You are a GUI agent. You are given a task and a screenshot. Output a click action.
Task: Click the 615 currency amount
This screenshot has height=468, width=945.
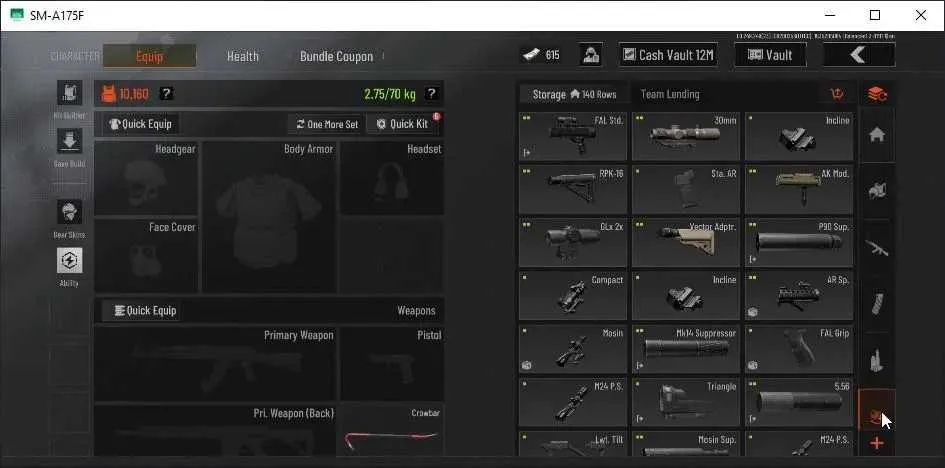click(553, 55)
